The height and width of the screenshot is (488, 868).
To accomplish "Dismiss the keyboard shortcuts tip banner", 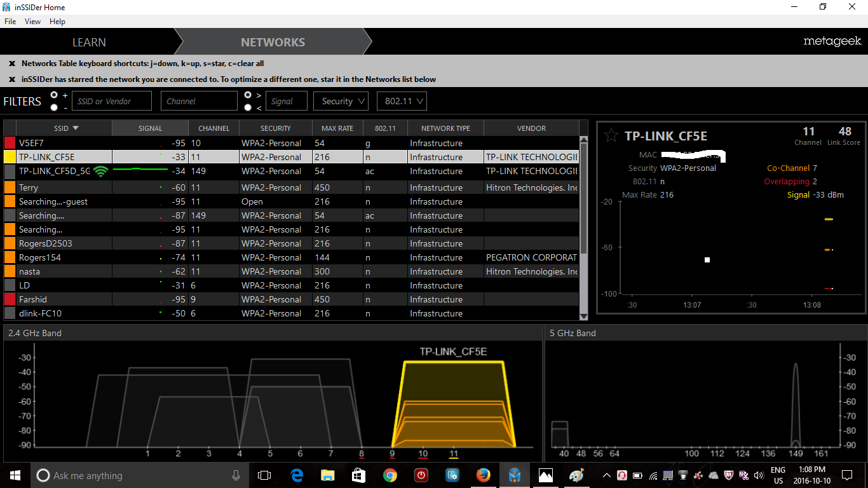I will coord(12,64).
